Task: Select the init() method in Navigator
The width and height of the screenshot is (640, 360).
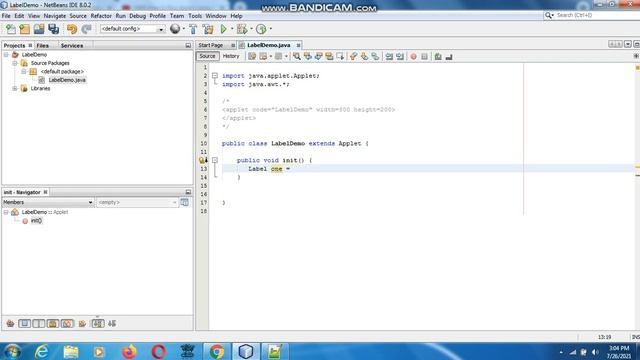Action: click(x=36, y=221)
